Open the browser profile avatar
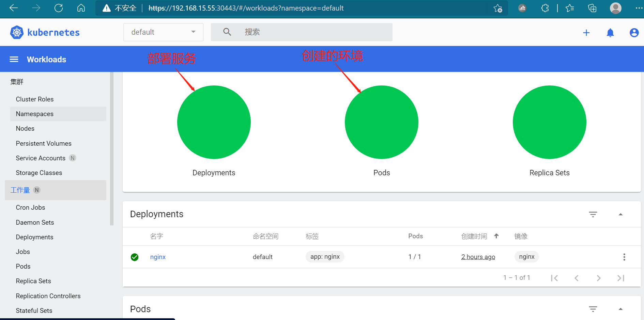Screen dimensions: 644x320 click(616, 8)
